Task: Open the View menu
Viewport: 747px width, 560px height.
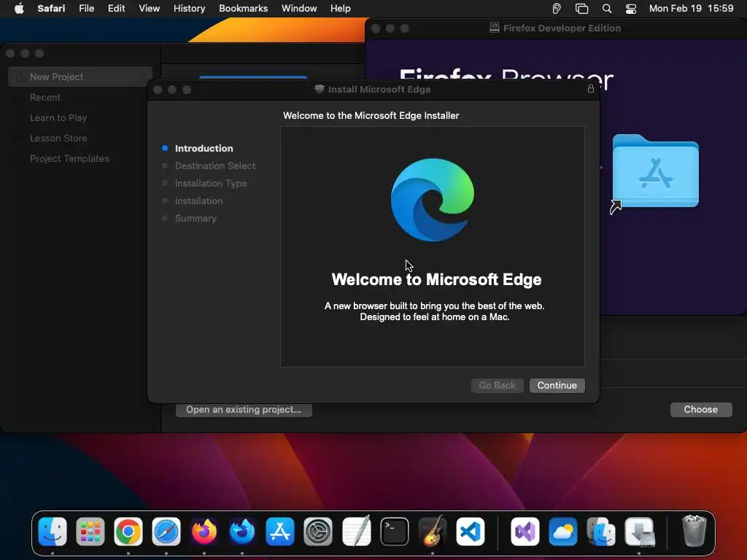Action: [149, 9]
